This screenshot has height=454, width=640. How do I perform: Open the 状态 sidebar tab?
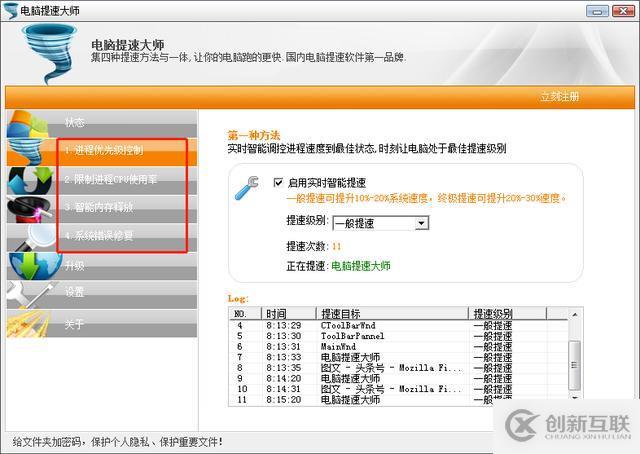pos(102,123)
